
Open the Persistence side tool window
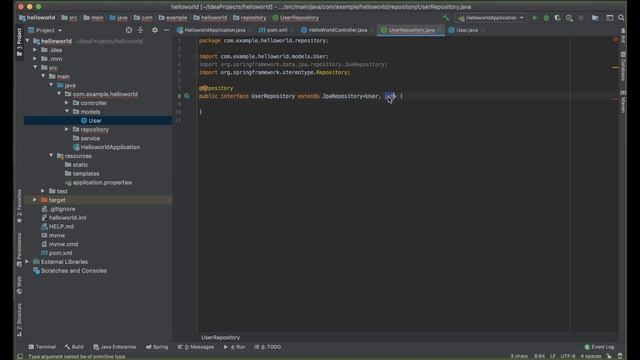[19, 250]
